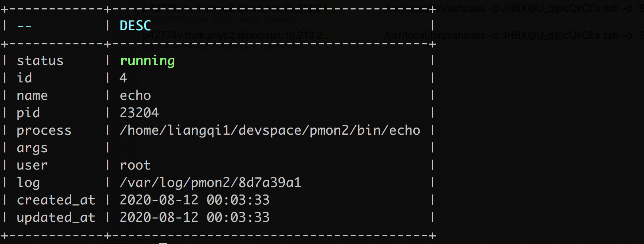The height and width of the screenshot is (244, 644).
Task: Click the 'pid' row label
Action: coord(28,113)
